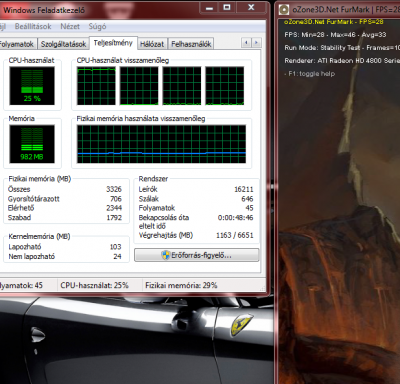Click the FurMark window title icon
This screenshot has height=384, width=400.
point(284,10)
